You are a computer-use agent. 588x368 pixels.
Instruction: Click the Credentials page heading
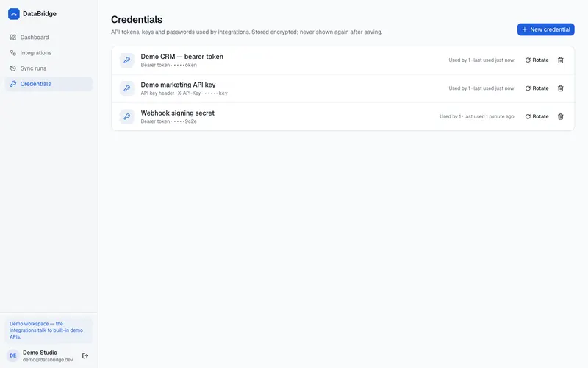[137, 20]
